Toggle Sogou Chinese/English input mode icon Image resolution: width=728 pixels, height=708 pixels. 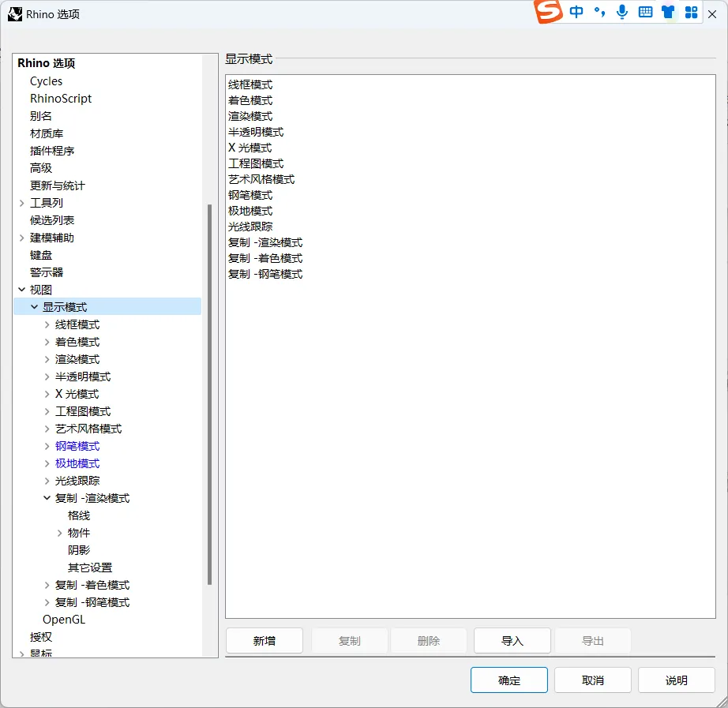(x=576, y=12)
